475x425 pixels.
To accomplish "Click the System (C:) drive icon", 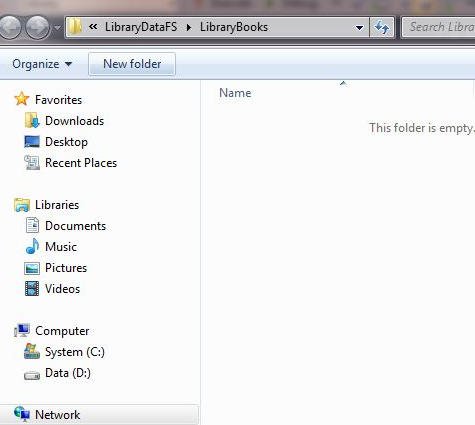I will pyautogui.click(x=32, y=351).
